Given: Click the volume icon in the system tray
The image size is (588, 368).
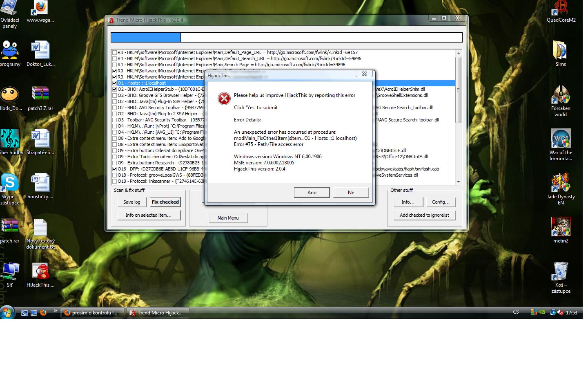Looking at the screenshot, I should 561,312.
